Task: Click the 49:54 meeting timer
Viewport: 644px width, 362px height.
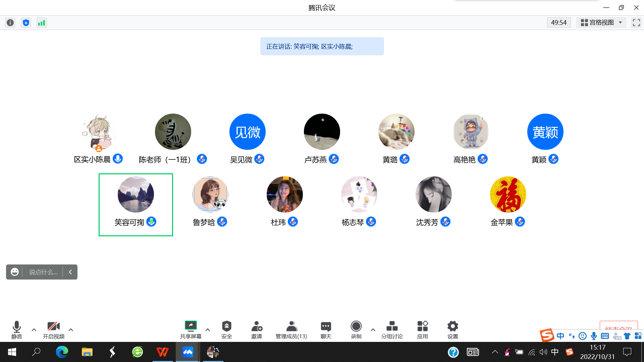Action: 559,22
